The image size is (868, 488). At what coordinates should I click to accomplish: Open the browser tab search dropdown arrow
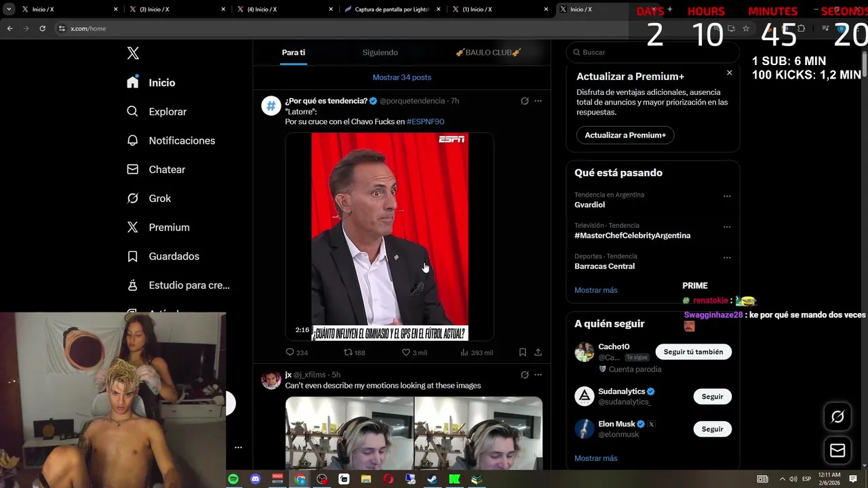click(7, 9)
